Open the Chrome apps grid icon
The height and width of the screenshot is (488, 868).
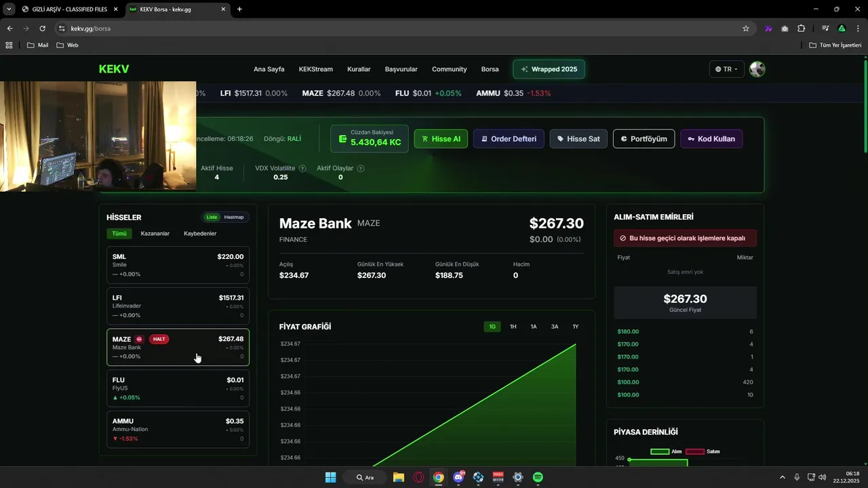[x=9, y=45]
